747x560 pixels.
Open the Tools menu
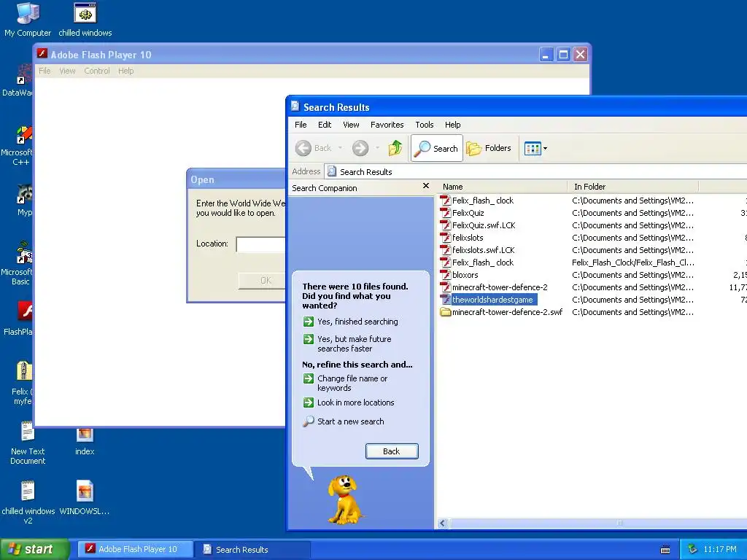[424, 125]
